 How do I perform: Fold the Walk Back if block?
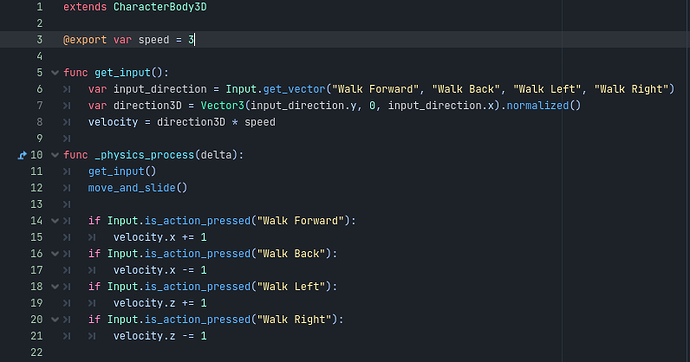(55, 254)
